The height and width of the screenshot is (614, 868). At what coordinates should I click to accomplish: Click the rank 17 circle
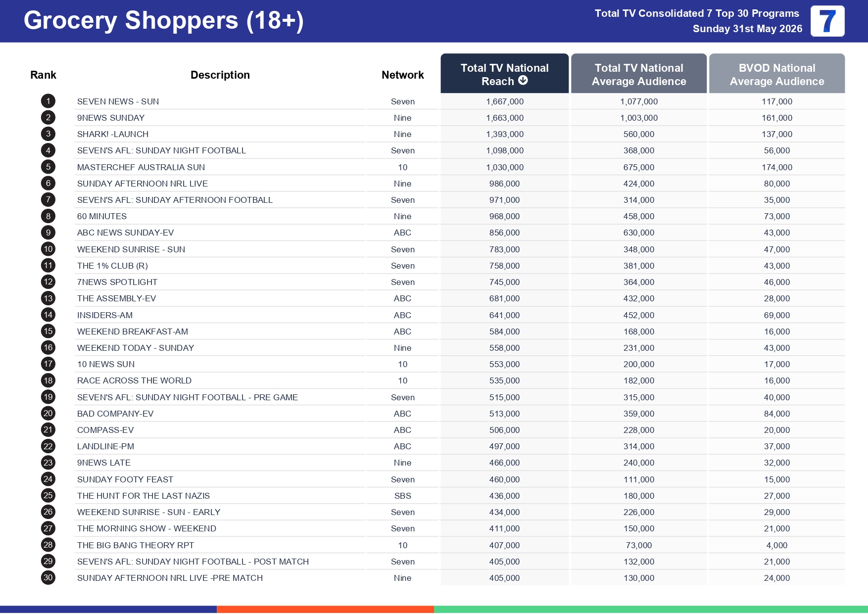point(48,364)
